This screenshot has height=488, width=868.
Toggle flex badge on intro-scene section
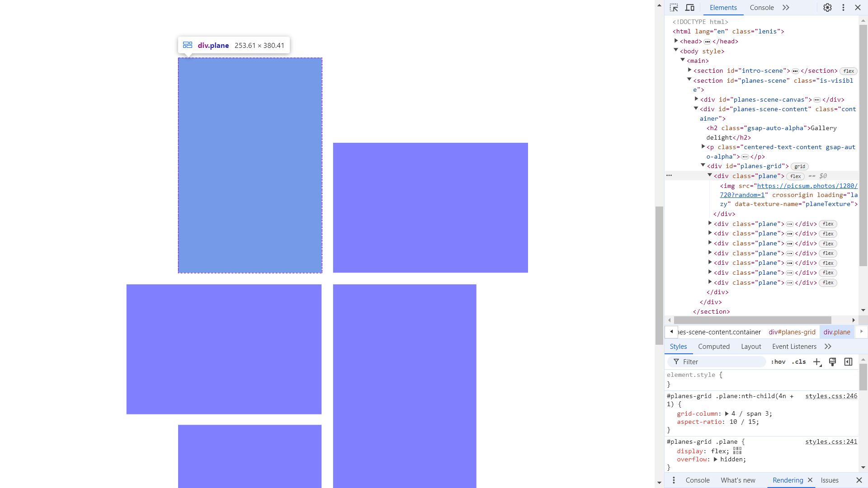click(849, 71)
